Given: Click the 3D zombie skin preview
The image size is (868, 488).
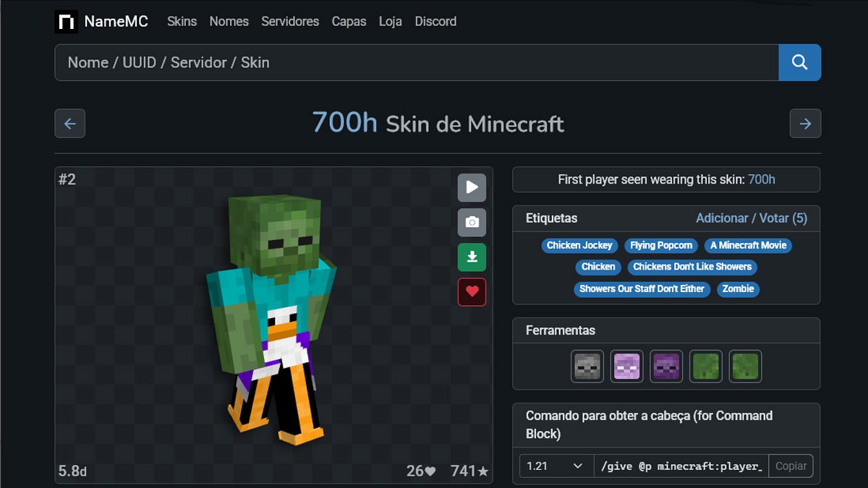Looking at the screenshot, I should point(271,318).
